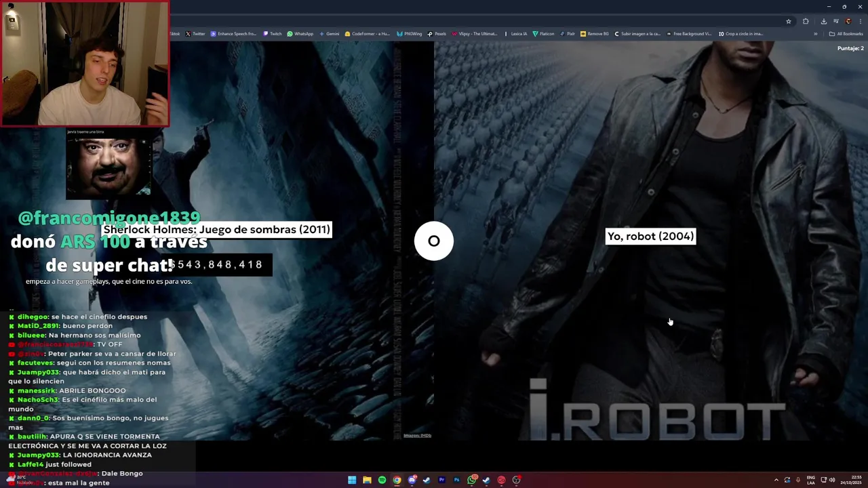
Task: Open the Remove BG bookmark
Action: point(595,33)
